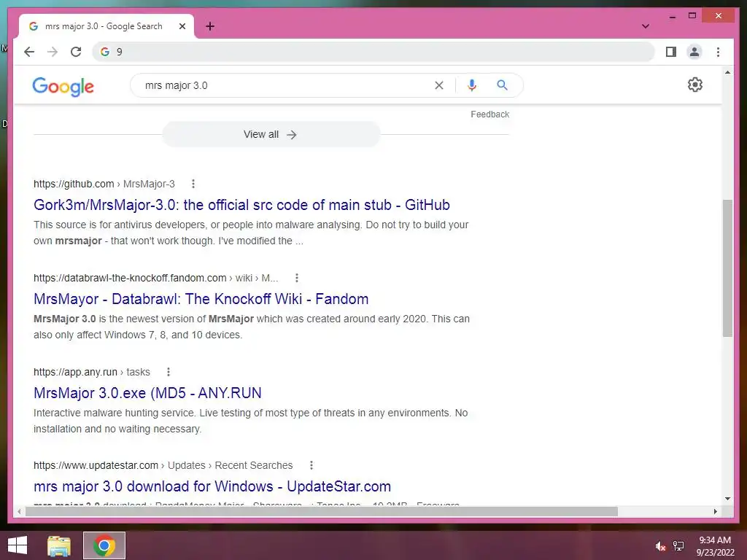
Task: Open Google quick settings gear
Action: tap(695, 85)
